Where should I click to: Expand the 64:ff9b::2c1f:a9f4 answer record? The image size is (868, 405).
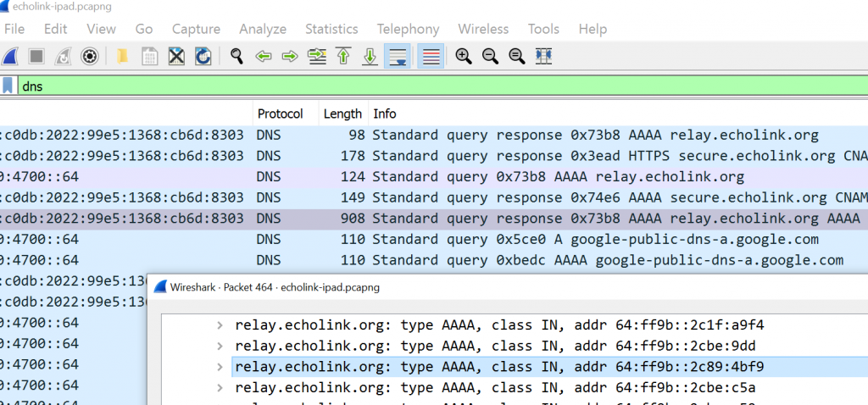click(220, 325)
